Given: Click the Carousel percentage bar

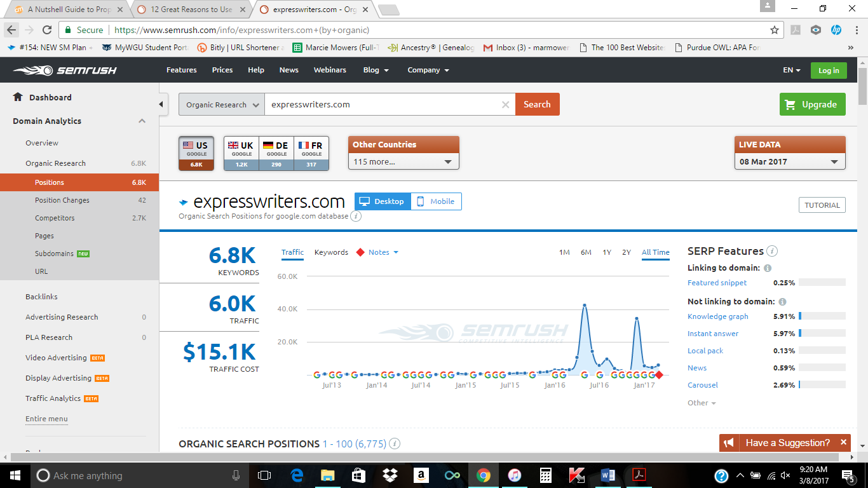Looking at the screenshot, I should point(822,385).
